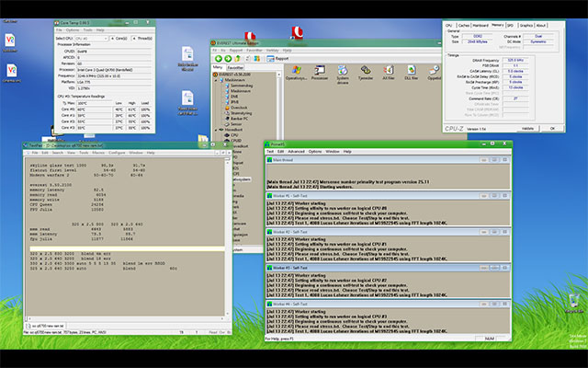
Task: Select CPUID item in EVEREST tree
Action: tap(232, 141)
